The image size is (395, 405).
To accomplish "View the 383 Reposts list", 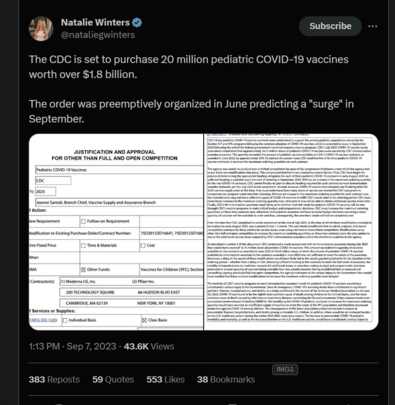I will coord(54,379).
